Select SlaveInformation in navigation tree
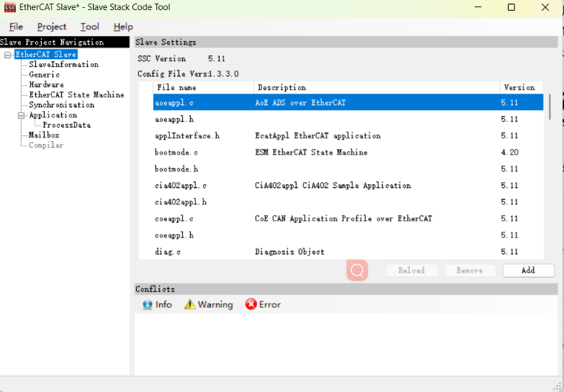The height and width of the screenshot is (392, 564). point(63,64)
